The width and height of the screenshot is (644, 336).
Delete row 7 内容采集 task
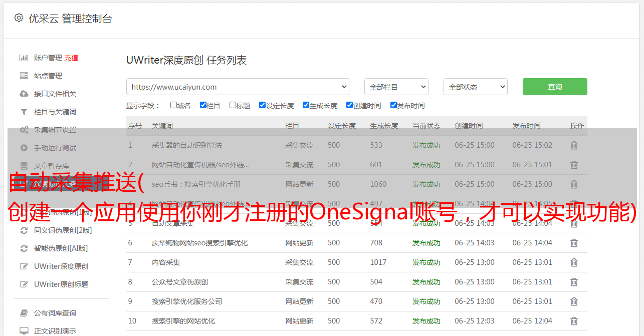(574, 262)
